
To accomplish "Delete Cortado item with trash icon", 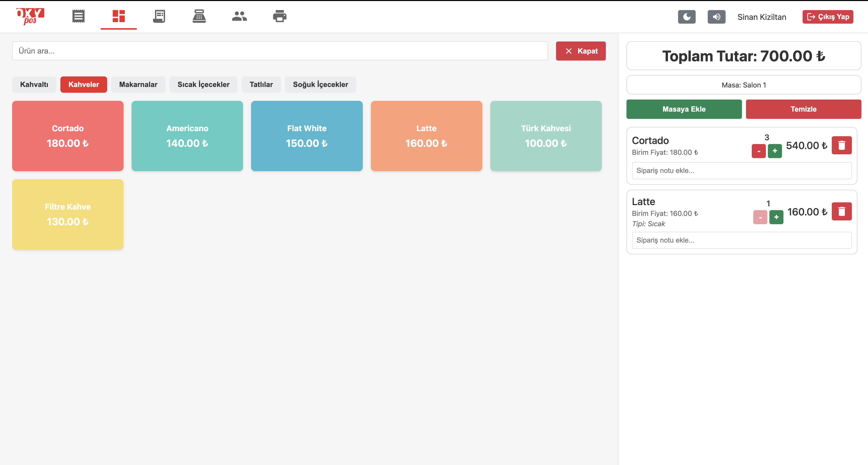I will [841, 146].
